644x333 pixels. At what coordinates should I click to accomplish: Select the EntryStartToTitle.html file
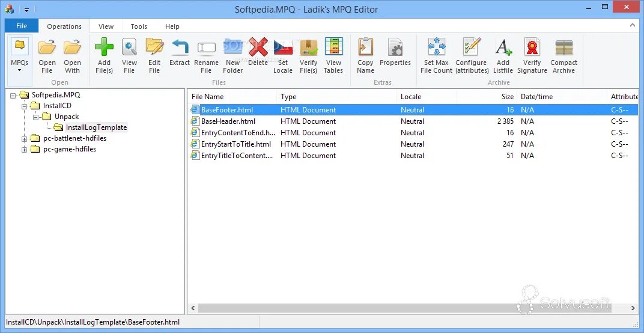235,144
